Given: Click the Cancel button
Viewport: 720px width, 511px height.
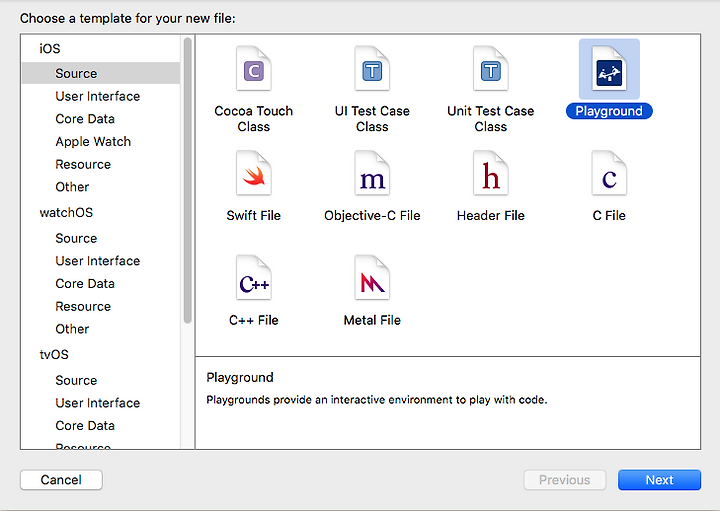Looking at the screenshot, I should tap(61, 480).
